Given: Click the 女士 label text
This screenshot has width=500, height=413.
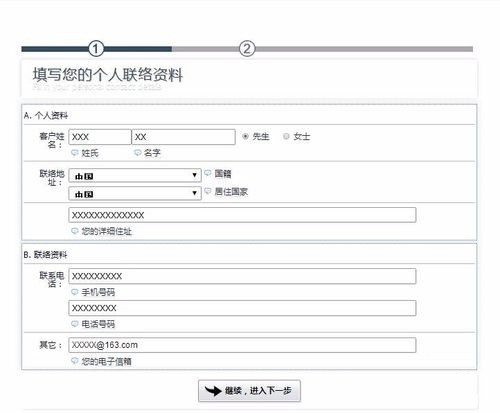Looking at the screenshot, I should click(x=302, y=136).
